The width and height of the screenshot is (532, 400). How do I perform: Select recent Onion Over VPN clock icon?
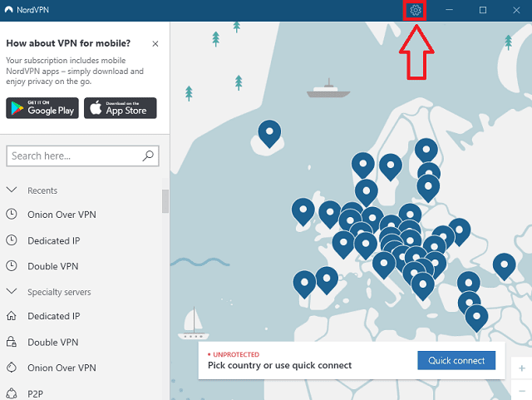(x=12, y=215)
